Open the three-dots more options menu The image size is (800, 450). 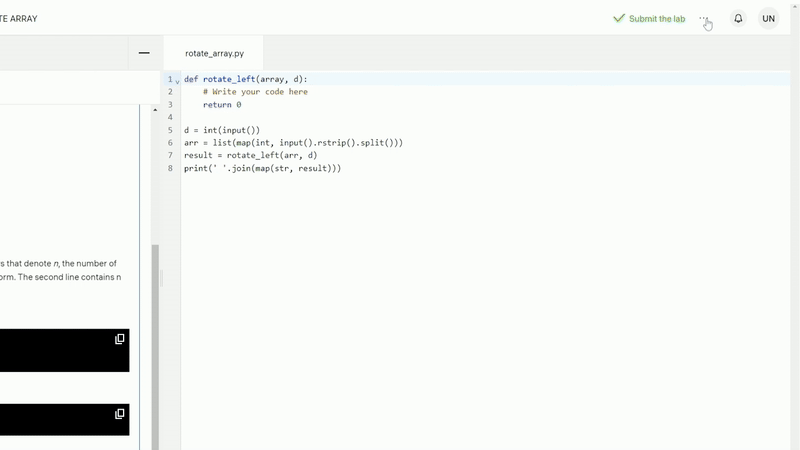pyautogui.click(x=704, y=19)
